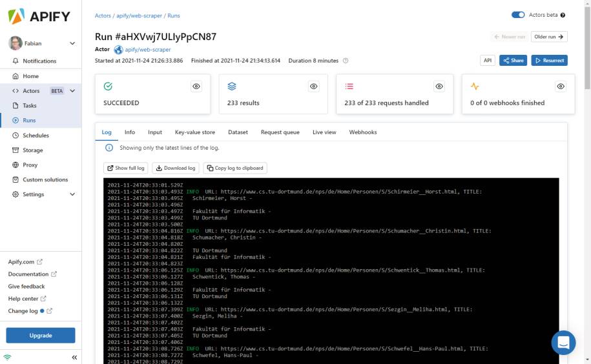The height and width of the screenshot is (364, 591).
Task: Click the Duration help question icon
Action: tap(346, 61)
